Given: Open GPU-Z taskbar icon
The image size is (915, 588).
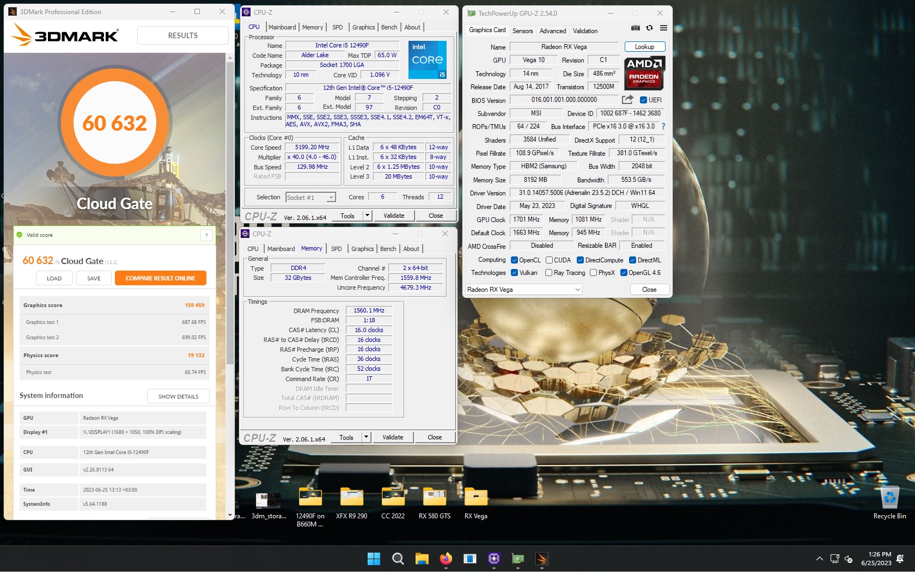Looking at the screenshot, I should click(x=518, y=559).
